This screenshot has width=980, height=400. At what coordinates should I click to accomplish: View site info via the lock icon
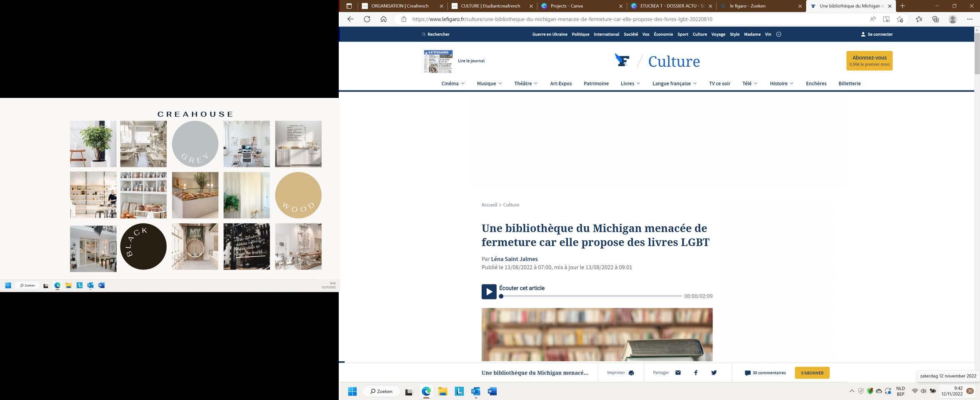(x=403, y=19)
